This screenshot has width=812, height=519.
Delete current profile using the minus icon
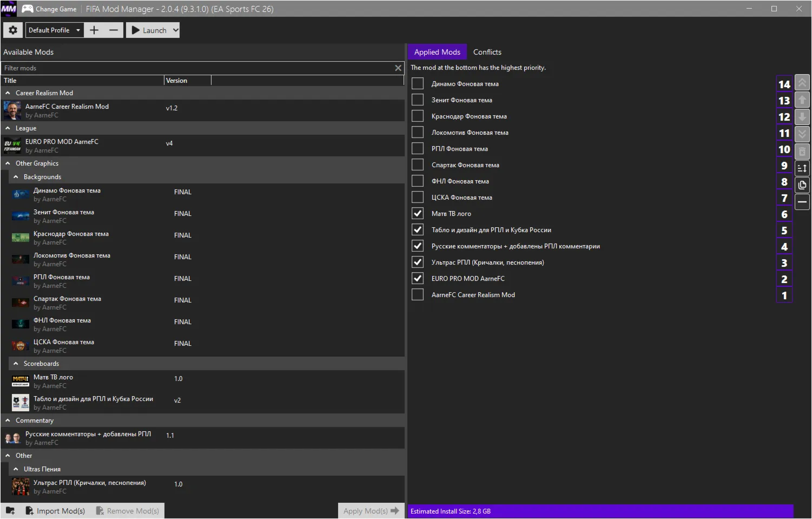(x=114, y=30)
